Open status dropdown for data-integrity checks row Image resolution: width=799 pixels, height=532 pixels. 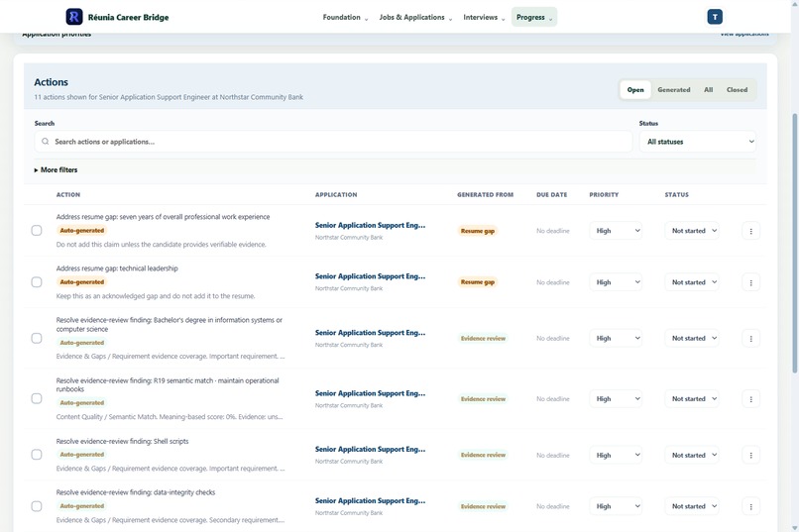pyautogui.click(x=692, y=506)
